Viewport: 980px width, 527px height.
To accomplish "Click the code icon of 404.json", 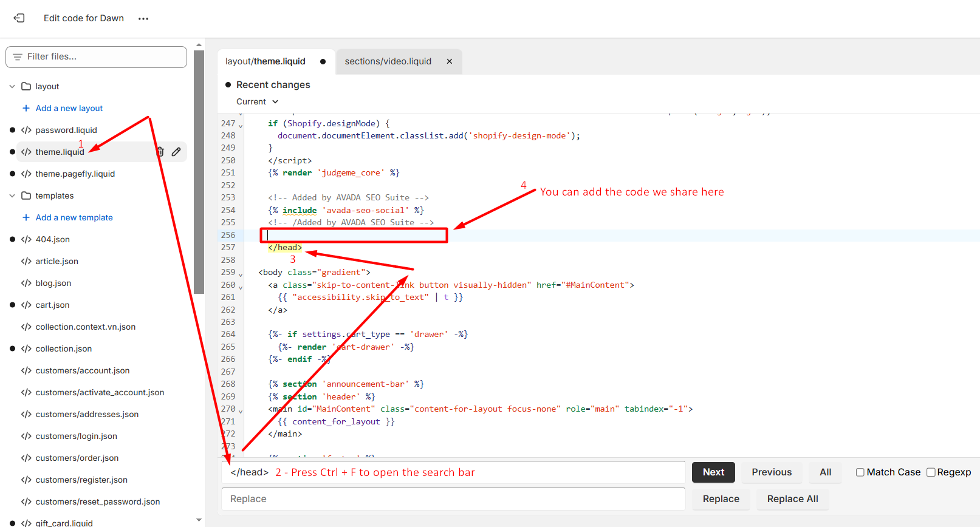I will [x=26, y=239].
